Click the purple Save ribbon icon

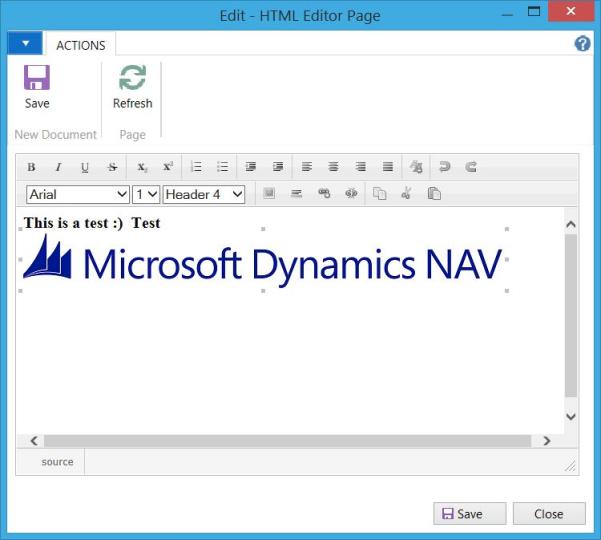(37, 77)
